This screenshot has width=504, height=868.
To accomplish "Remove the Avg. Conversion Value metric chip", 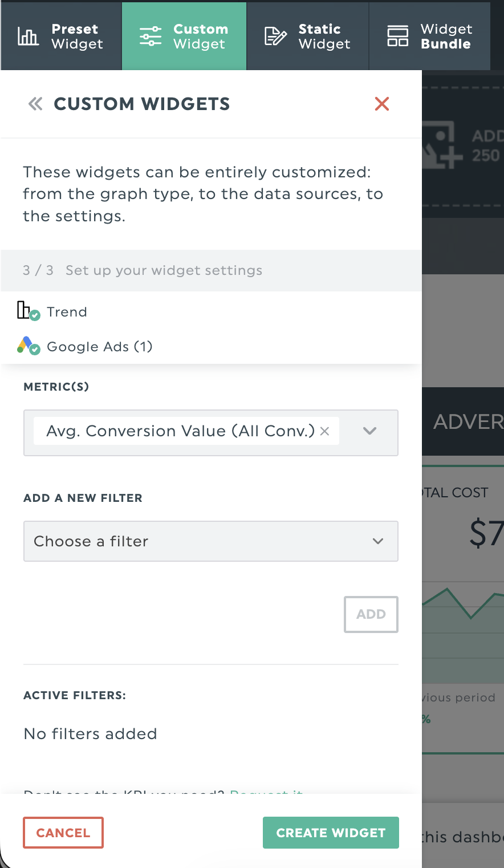I will (x=325, y=431).
